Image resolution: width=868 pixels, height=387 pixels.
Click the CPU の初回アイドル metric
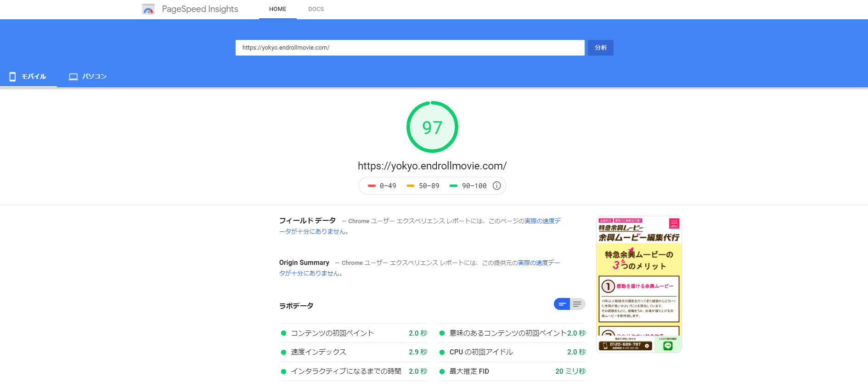[x=512, y=352]
